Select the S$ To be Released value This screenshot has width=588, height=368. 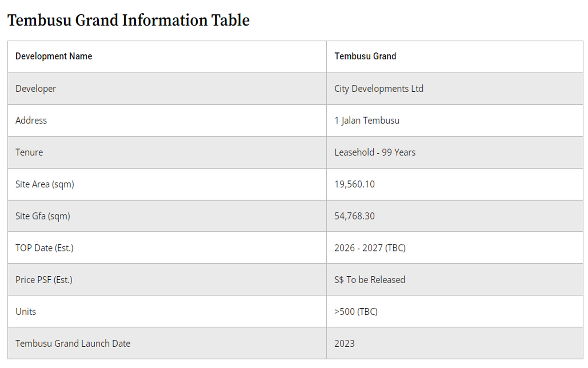coord(370,280)
